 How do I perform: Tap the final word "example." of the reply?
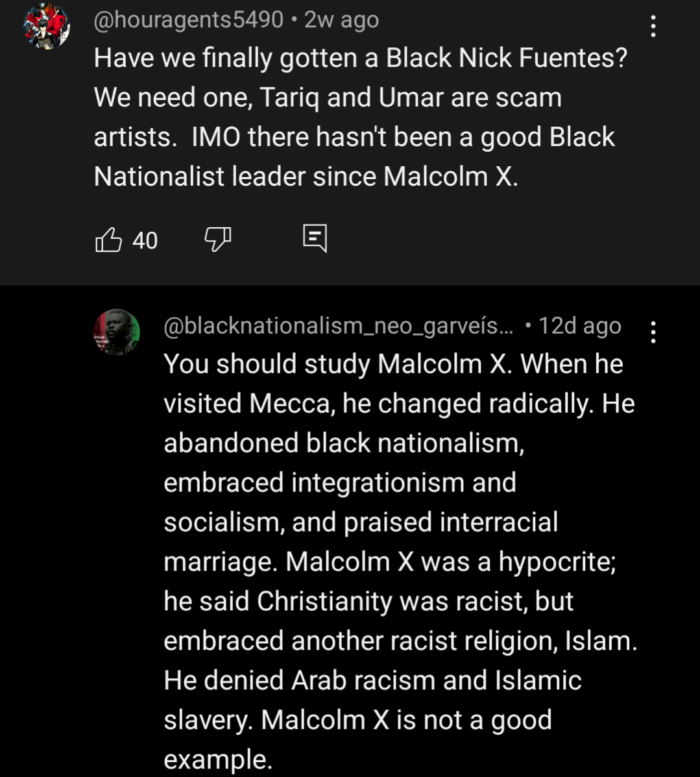tap(217, 759)
